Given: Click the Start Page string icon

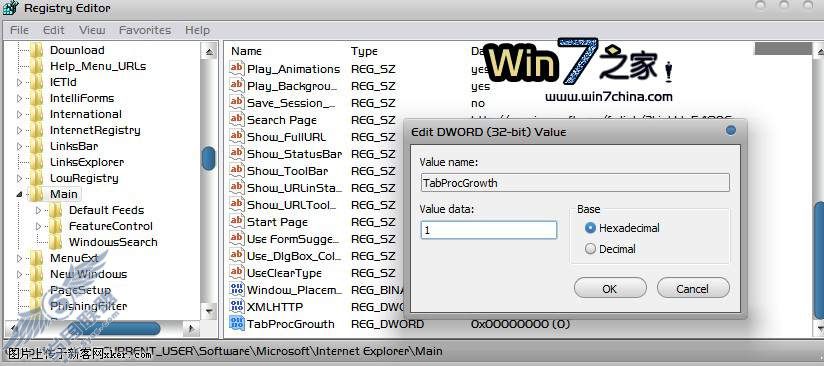Looking at the screenshot, I should click(x=237, y=221).
